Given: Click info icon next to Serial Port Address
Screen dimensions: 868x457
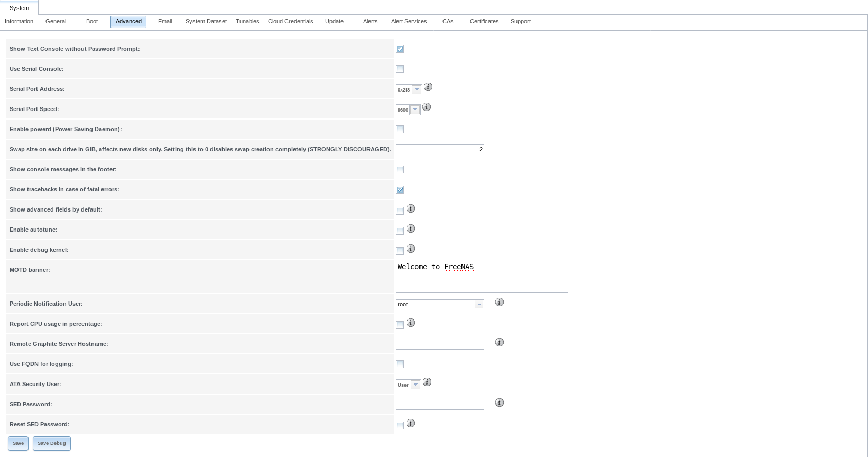Looking at the screenshot, I should point(428,87).
